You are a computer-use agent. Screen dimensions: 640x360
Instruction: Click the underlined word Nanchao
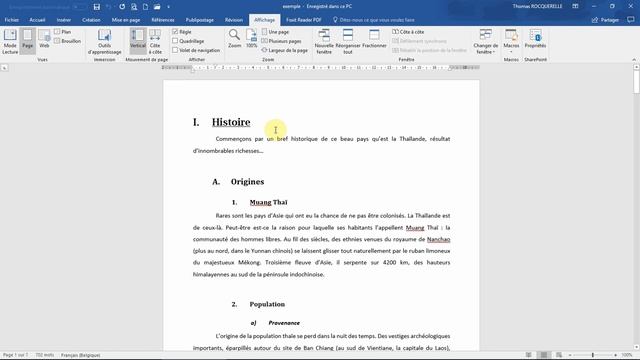[x=438, y=239]
